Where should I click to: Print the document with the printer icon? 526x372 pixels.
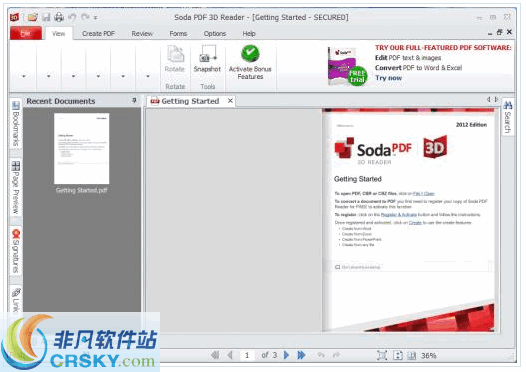[59, 17]
